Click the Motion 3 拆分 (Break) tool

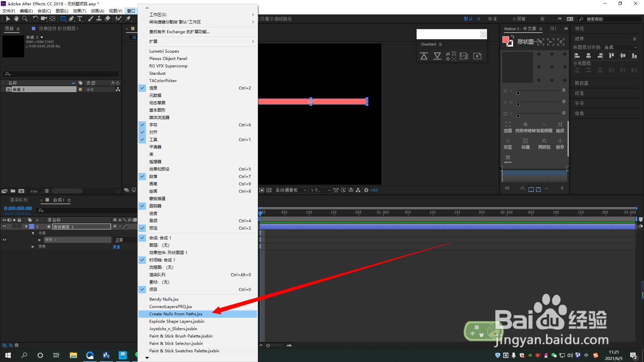[560, 144]
